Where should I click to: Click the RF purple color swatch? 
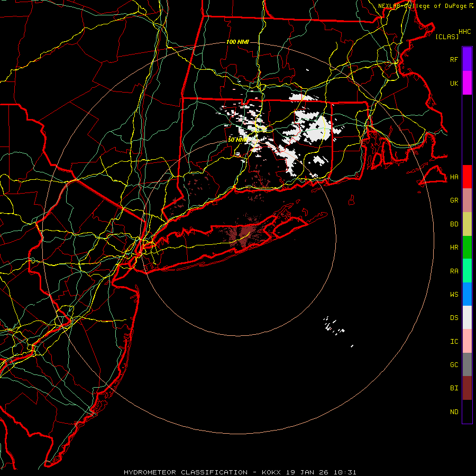tap(467, 59)
